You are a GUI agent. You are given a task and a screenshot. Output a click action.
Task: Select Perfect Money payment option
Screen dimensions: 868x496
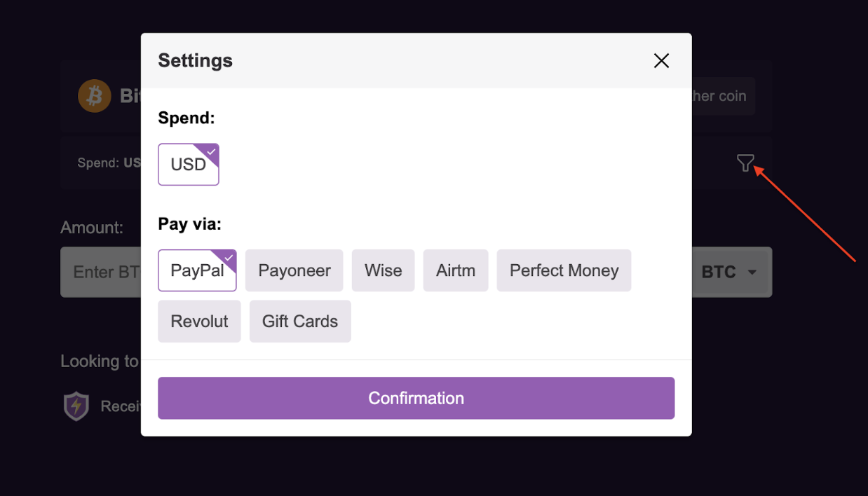click(564, 270)
